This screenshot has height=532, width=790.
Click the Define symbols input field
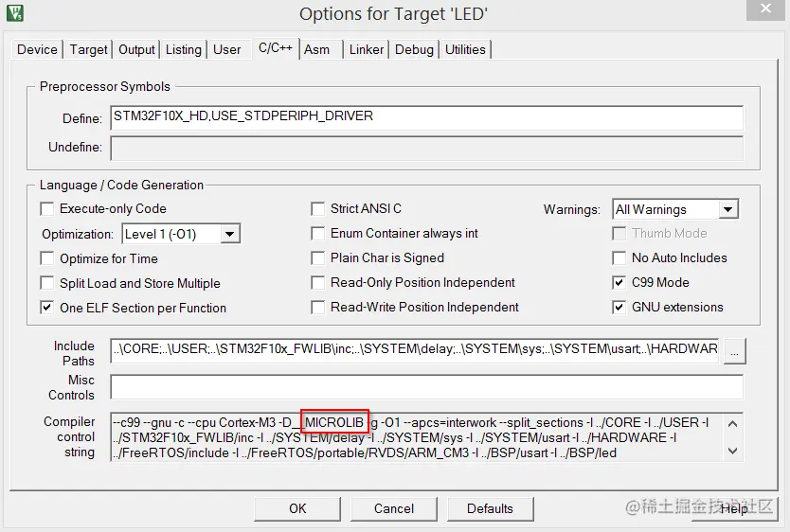pos(427,117)
